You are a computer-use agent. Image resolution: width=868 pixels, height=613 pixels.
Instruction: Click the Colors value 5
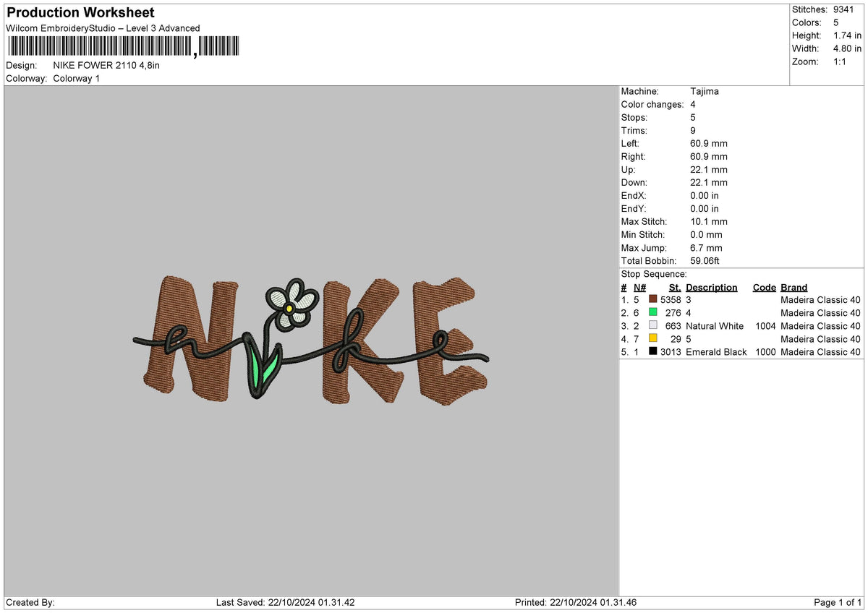837,22
